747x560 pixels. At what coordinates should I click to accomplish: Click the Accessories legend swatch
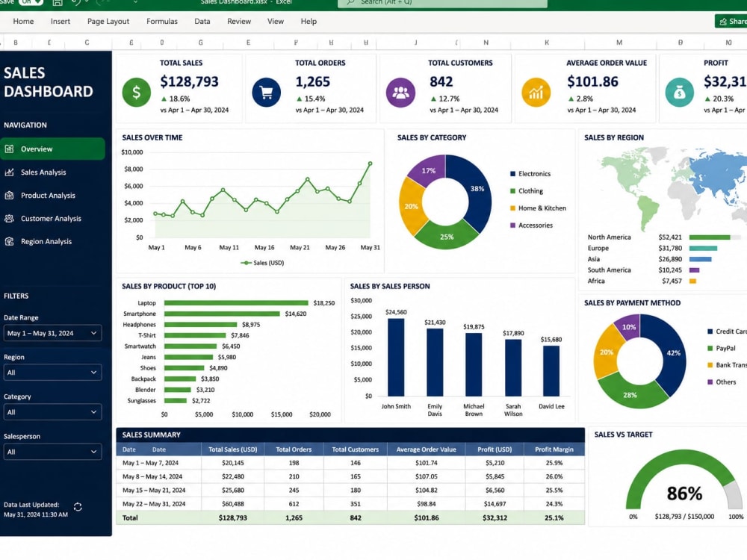click(512, 225)
